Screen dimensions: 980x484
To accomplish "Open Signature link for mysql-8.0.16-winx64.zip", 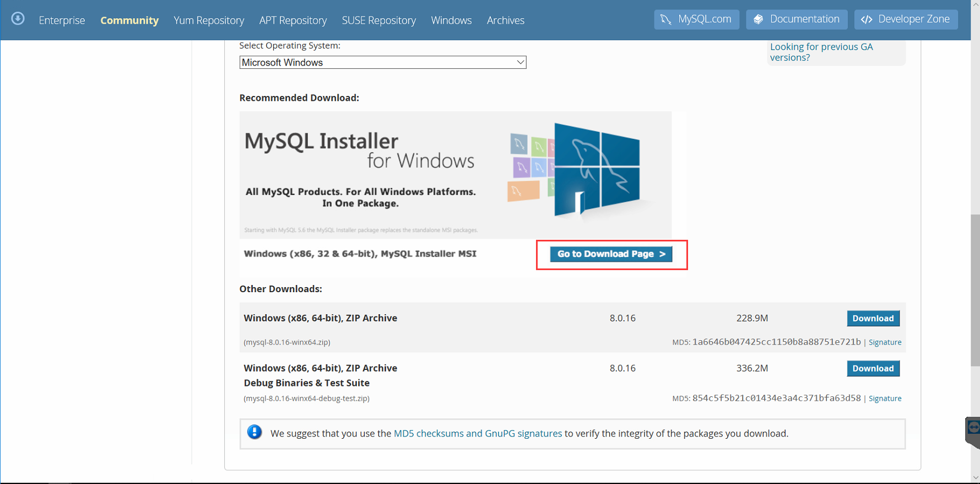I will point(885,342).
